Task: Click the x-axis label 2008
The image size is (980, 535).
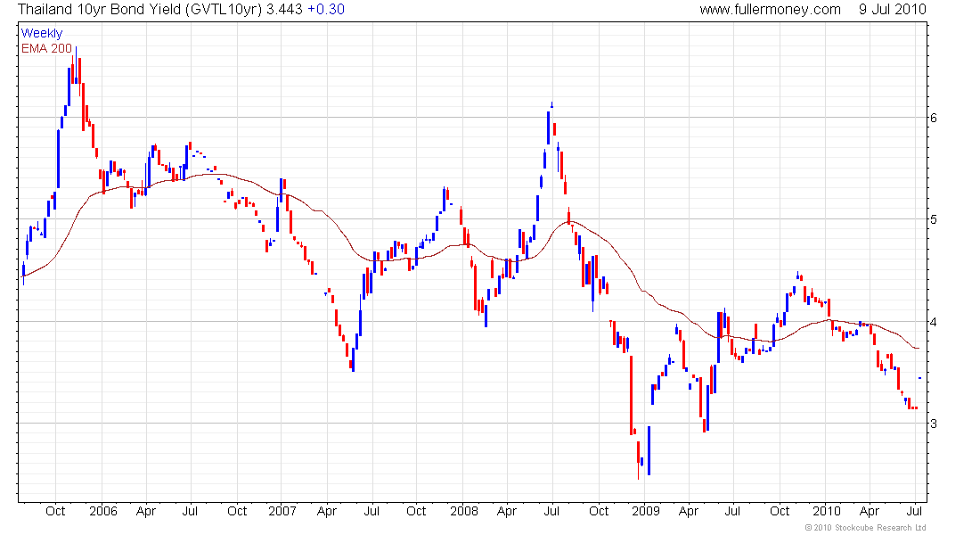Action: 464,511
